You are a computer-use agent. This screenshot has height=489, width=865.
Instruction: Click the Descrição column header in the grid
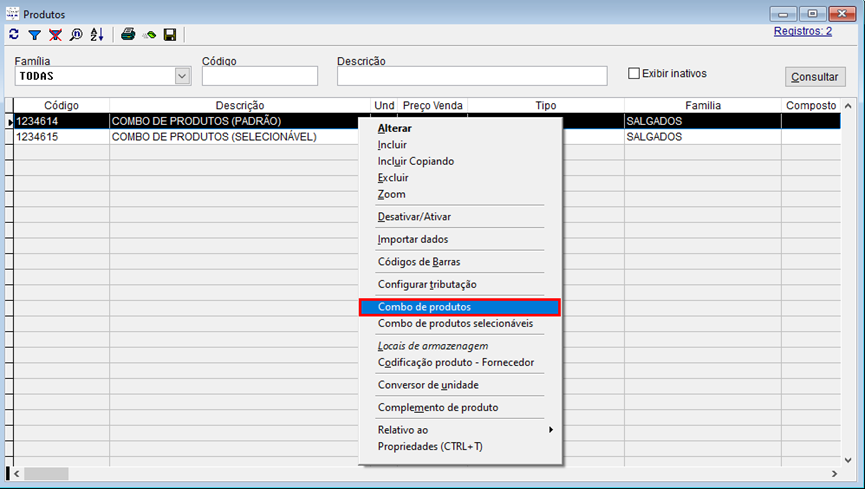[x=240, y=105]
